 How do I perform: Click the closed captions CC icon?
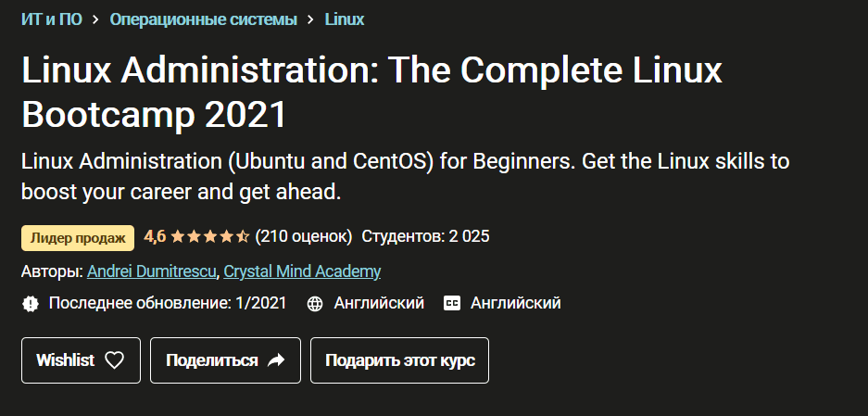coord(452,303)
